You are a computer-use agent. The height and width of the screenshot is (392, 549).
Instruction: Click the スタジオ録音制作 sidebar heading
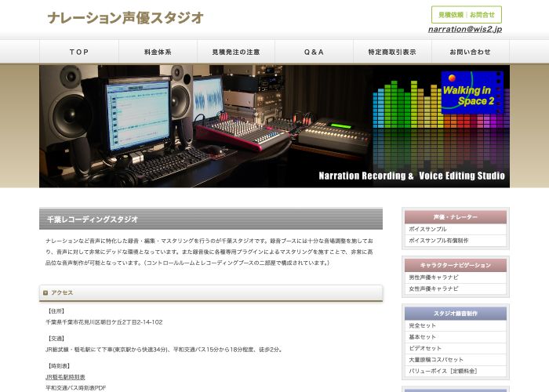tap(456, 314)
